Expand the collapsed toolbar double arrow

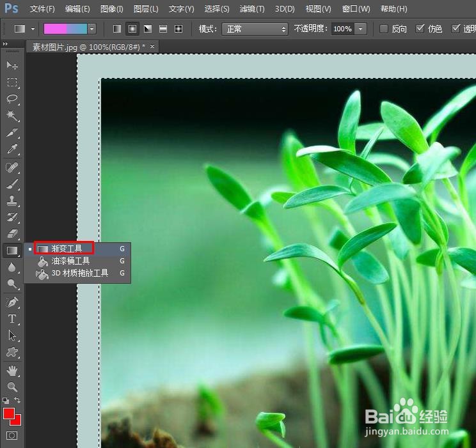point(5,44)
